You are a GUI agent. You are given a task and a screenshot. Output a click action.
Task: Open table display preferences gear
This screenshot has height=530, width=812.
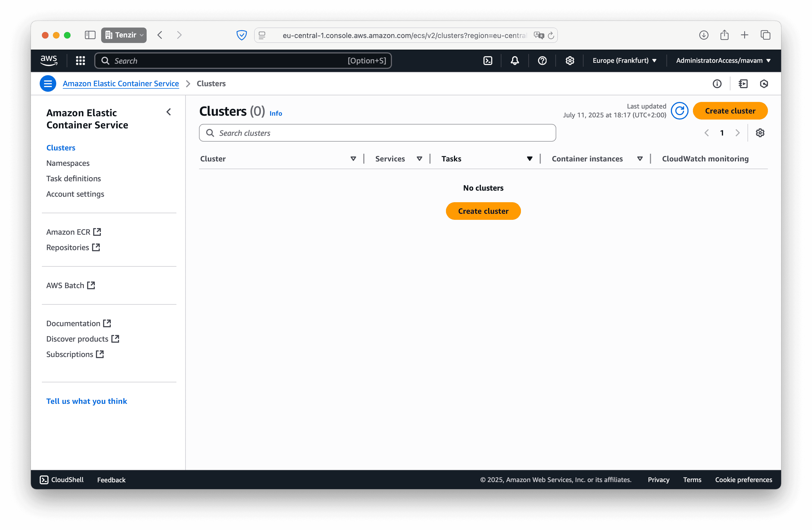coord(760,133)
